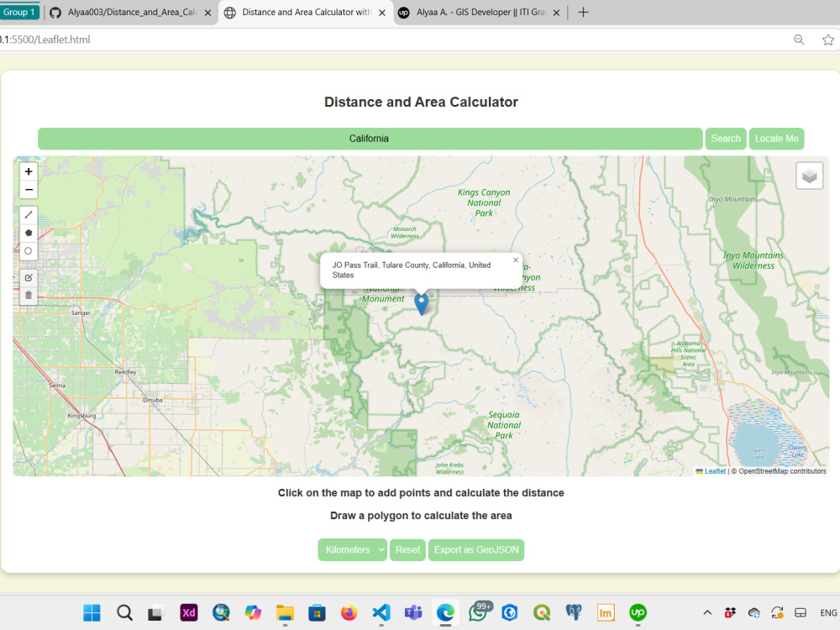Zoom in on the map
The height and width of the screenshot is (630, 840).
29,171
